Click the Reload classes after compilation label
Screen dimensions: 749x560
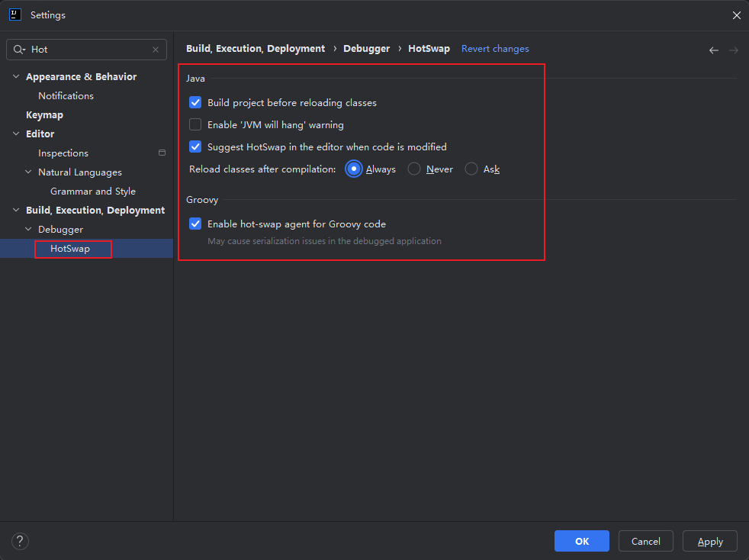tap(262, 169)
